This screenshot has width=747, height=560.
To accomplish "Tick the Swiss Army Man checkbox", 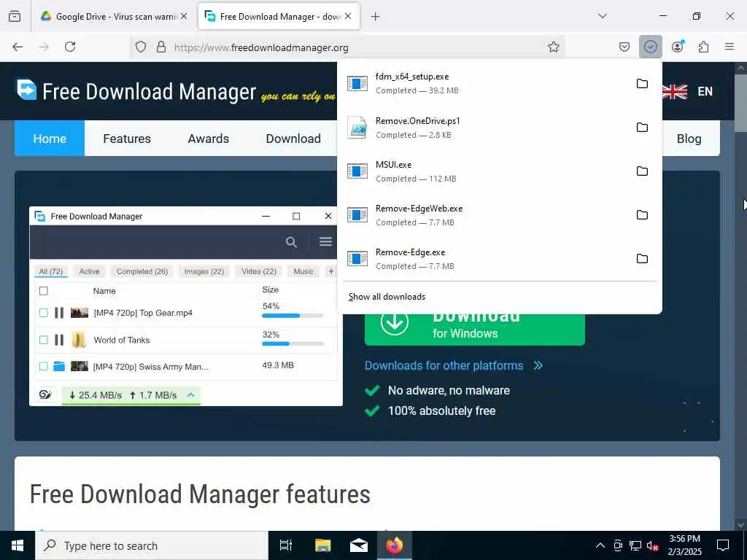I will click(43, 366).
